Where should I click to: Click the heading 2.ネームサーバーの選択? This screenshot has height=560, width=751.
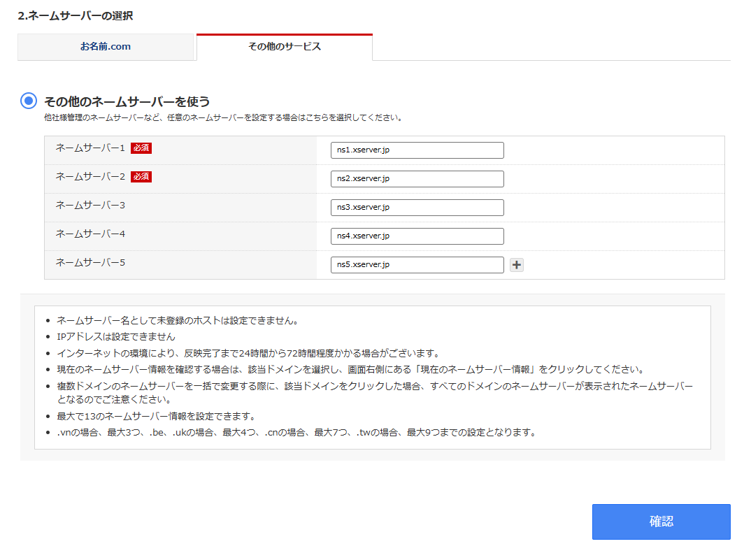(76, 16)
